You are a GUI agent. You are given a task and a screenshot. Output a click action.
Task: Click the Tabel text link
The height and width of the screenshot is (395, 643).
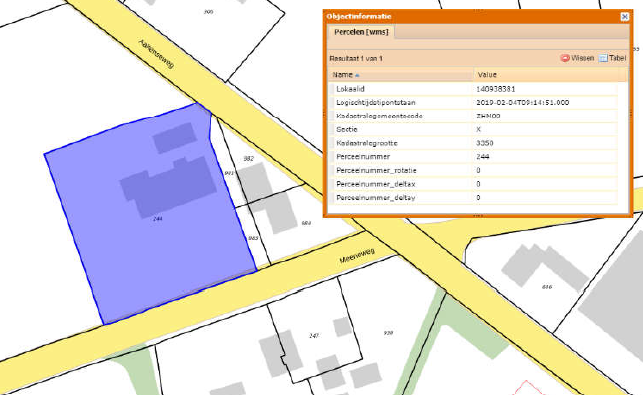point(618,58)
